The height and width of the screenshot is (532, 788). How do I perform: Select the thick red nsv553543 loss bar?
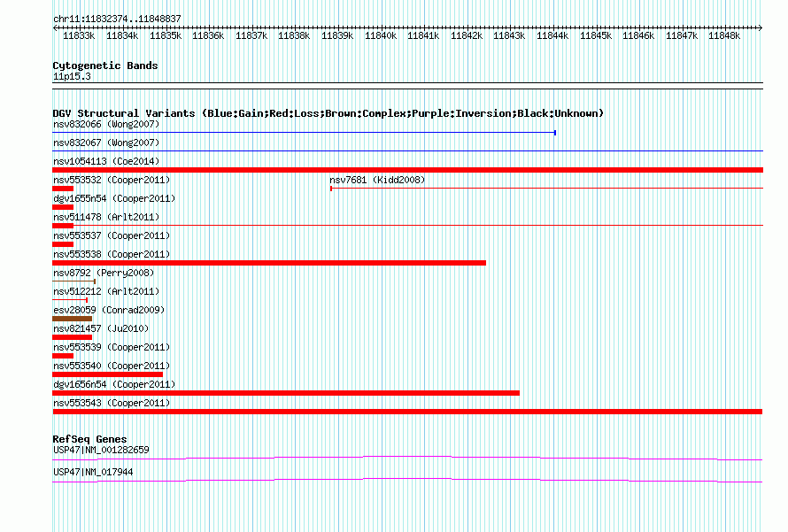(x=407, y=412)
